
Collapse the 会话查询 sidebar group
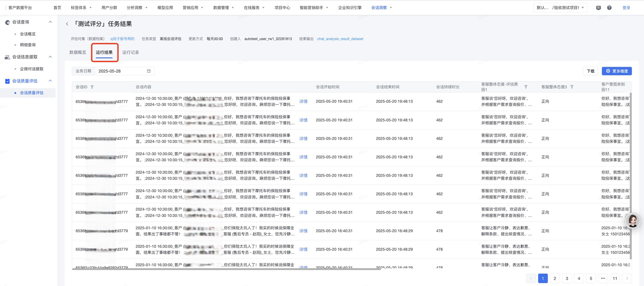(50, 22)
